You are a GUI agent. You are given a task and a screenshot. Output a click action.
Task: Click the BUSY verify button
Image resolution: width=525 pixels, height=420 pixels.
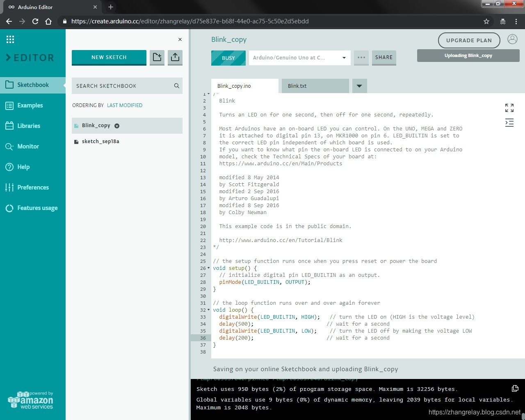click(228, 58)
